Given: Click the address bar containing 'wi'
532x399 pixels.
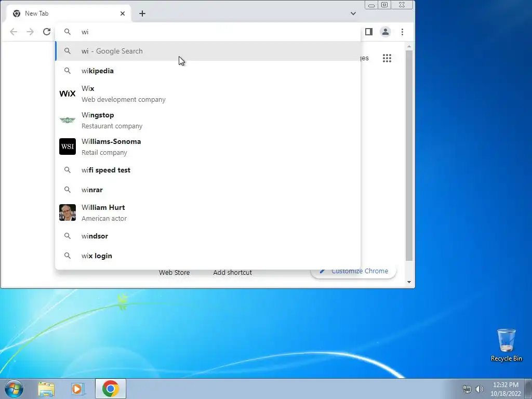Looking at the screenshot, I should [208, 32].
